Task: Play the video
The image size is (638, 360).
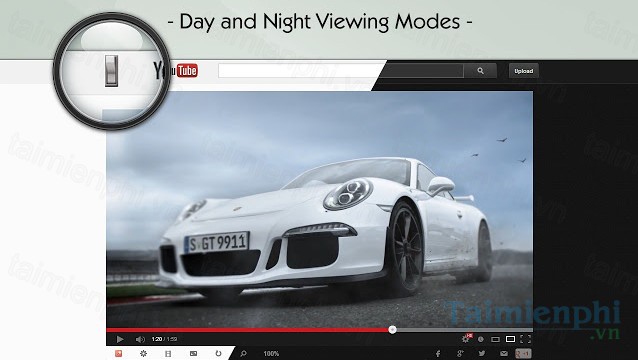Action: click(120, 339)
